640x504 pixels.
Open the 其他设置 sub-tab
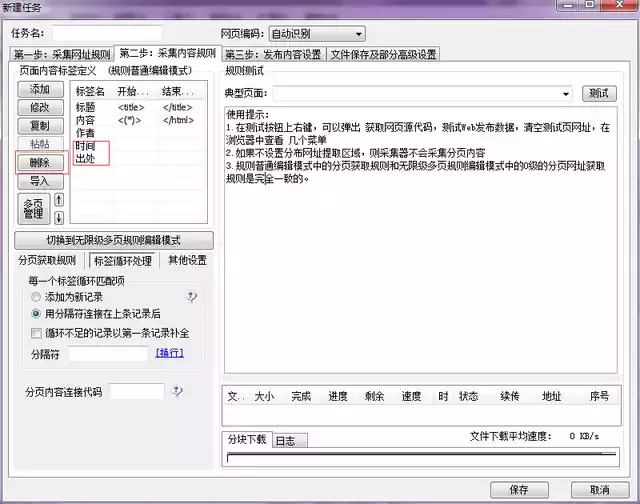tap(187, 260)
